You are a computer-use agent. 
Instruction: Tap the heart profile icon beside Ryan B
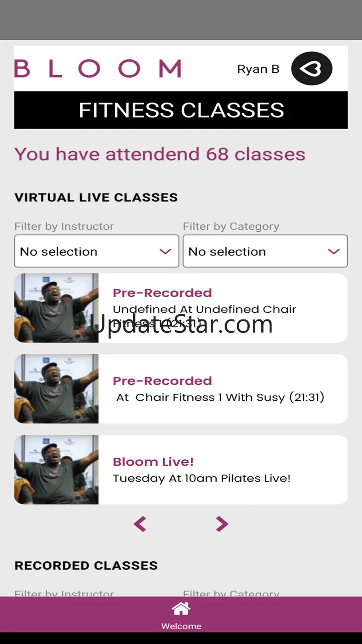click(311, 69)
